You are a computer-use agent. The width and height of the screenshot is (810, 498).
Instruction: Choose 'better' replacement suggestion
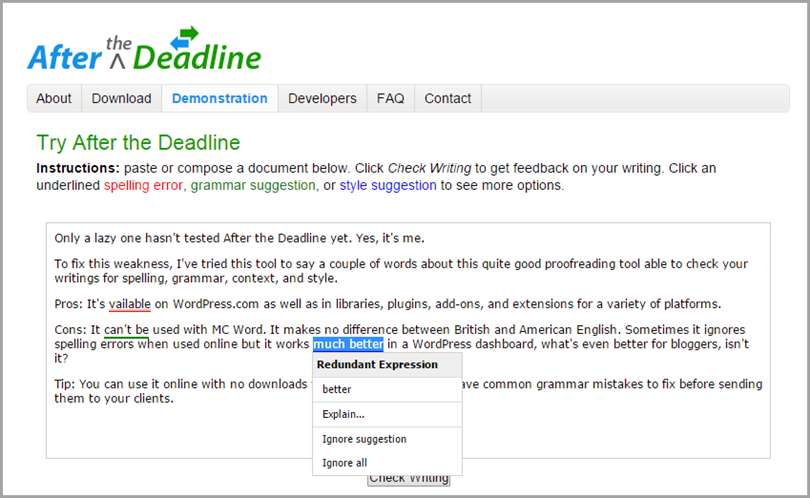[x=337, y=390]
